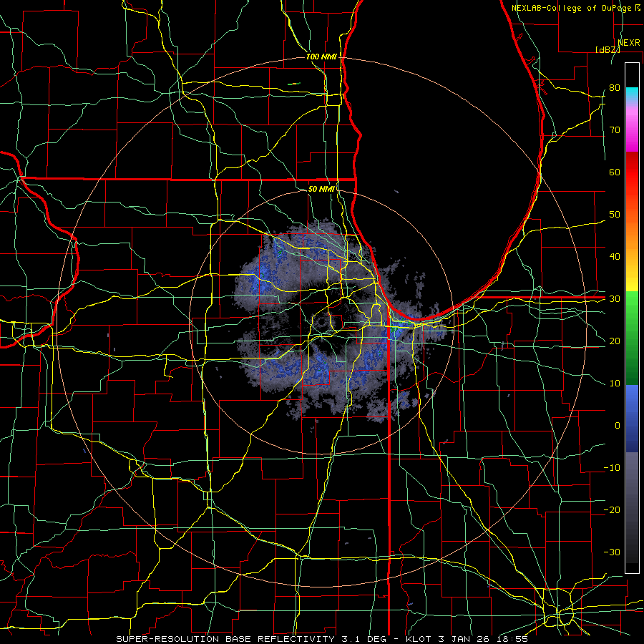Viewport: 644px width, 644px height.
Task: Click the 30 value on the dBZ scale
Action: tap(615, 299)
